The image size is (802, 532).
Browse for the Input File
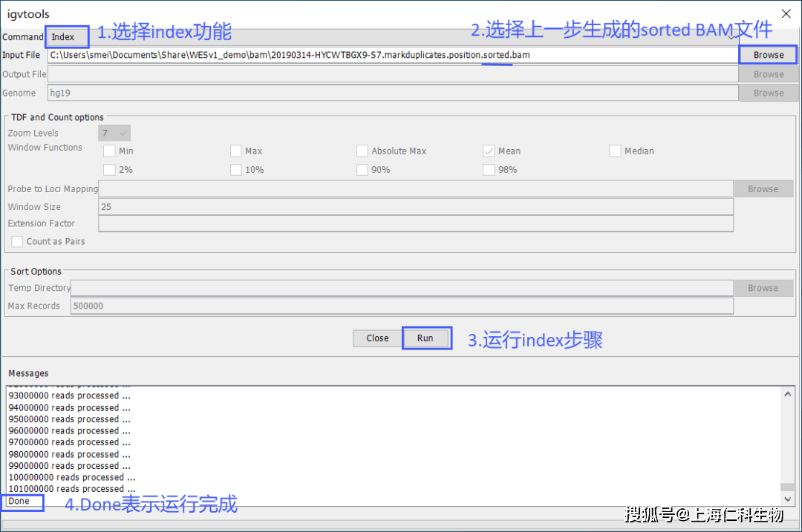coord(768,54)
